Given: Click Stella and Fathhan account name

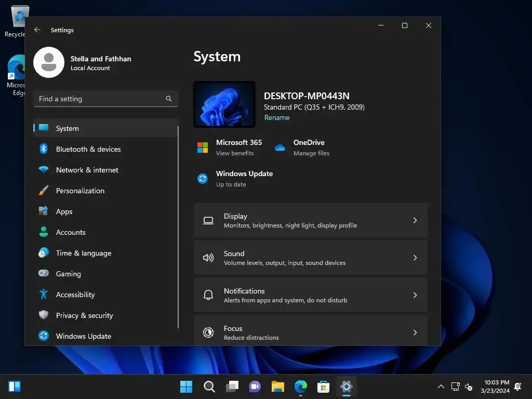Looking at the screenshot, I should 101,59.
